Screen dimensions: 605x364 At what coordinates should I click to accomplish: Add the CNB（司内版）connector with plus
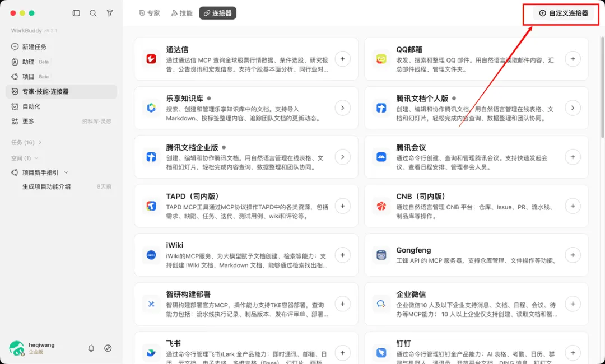click(573, 206)
